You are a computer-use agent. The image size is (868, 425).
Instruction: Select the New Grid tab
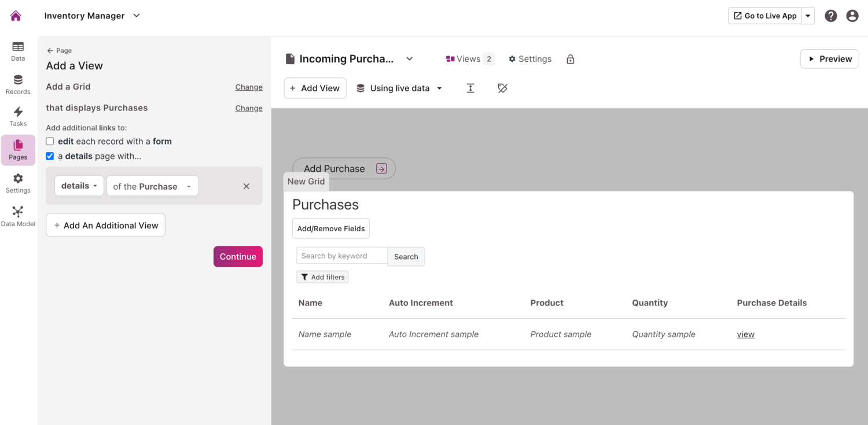coord(306,181)
